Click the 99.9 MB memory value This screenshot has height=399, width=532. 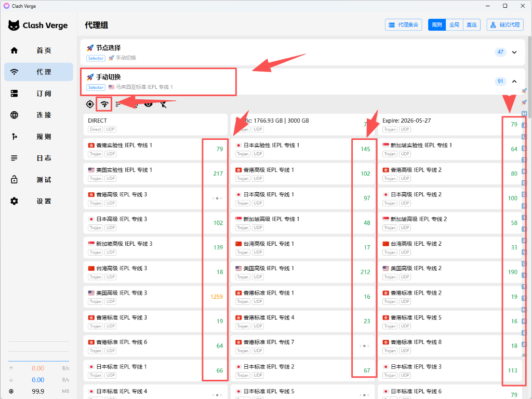(38, 391)
